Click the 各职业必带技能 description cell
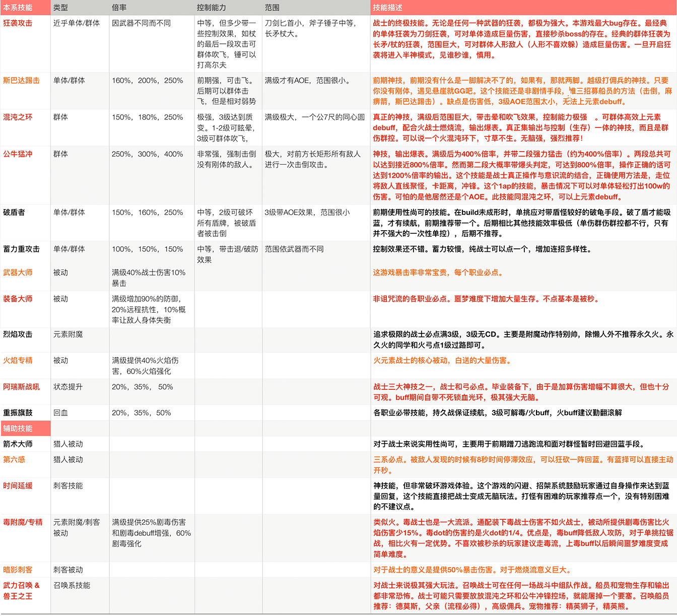Screen dimensions: 677x616 (x=523, y=413)
